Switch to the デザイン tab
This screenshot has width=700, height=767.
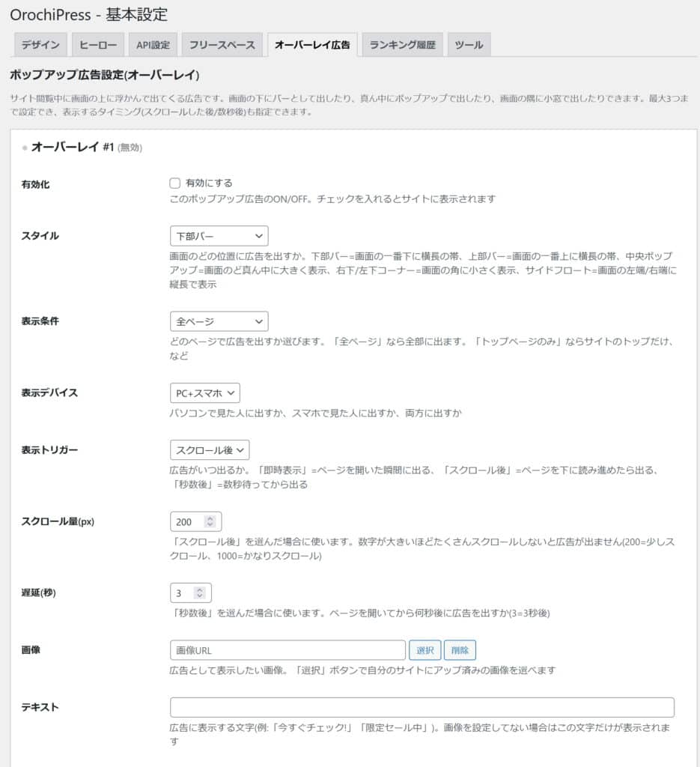(41, 45)
